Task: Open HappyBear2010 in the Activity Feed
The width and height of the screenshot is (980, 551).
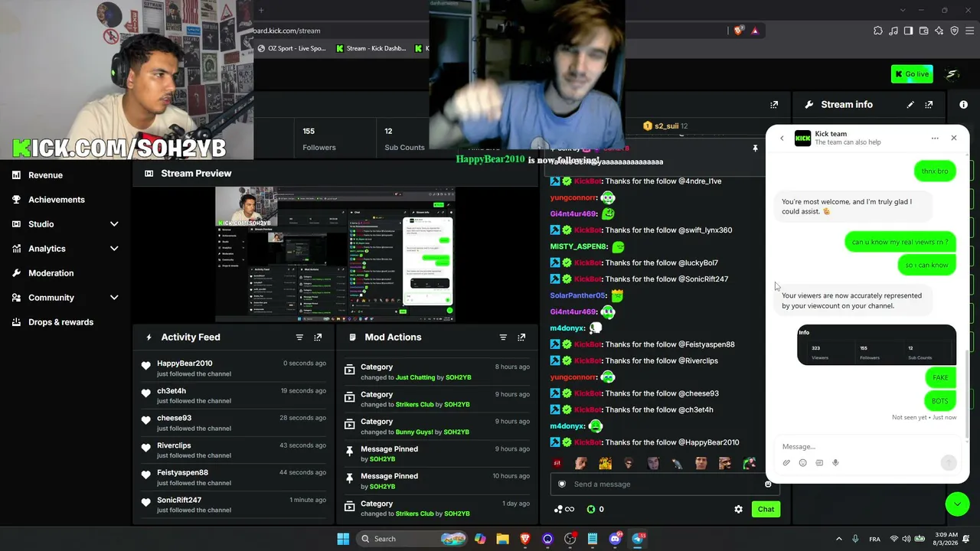Action: click(185, 364)
